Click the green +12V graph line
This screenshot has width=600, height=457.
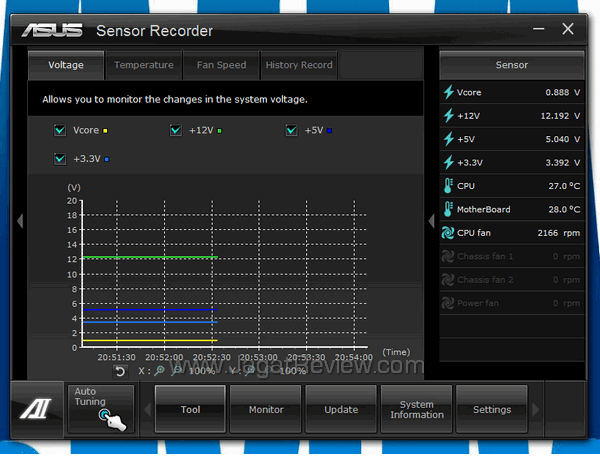click(x=150, y=257)
